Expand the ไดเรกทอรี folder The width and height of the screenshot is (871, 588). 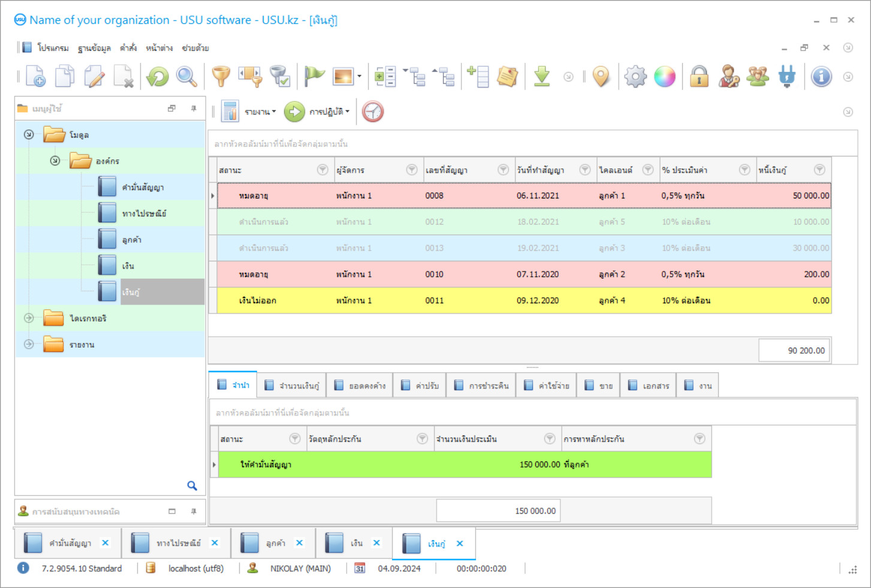pyautogui.click(x=29, y=318)
